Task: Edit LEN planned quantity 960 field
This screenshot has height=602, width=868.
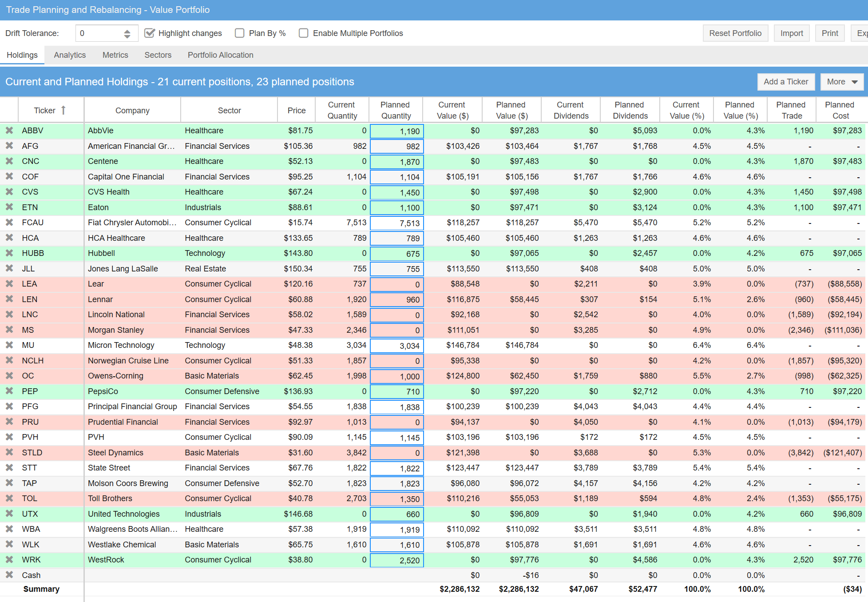Action: pyautogui.click(x=396, y=300)
